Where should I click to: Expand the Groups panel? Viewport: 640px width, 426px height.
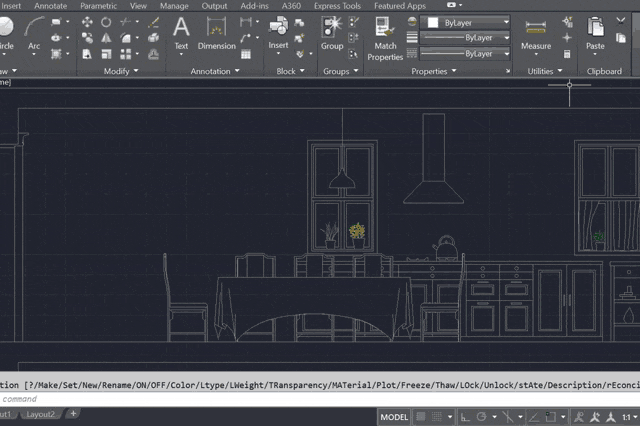coord(340,71)
